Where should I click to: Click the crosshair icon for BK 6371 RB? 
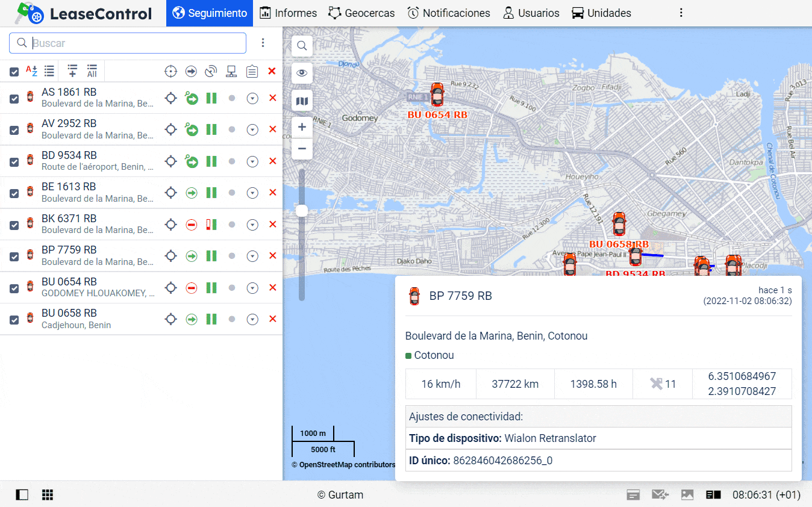[171, 225]
